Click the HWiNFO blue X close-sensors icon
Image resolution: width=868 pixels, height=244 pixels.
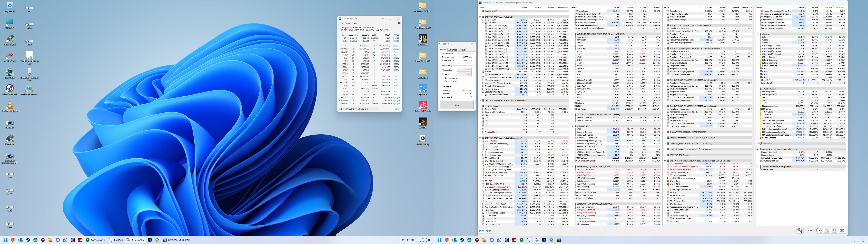(x=842, y=230)
